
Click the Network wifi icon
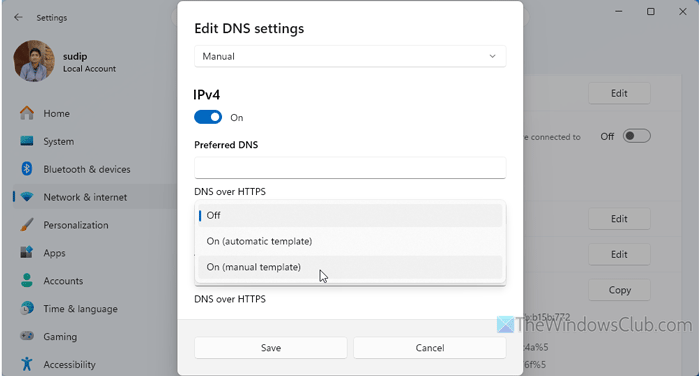(x=27, y=197)
